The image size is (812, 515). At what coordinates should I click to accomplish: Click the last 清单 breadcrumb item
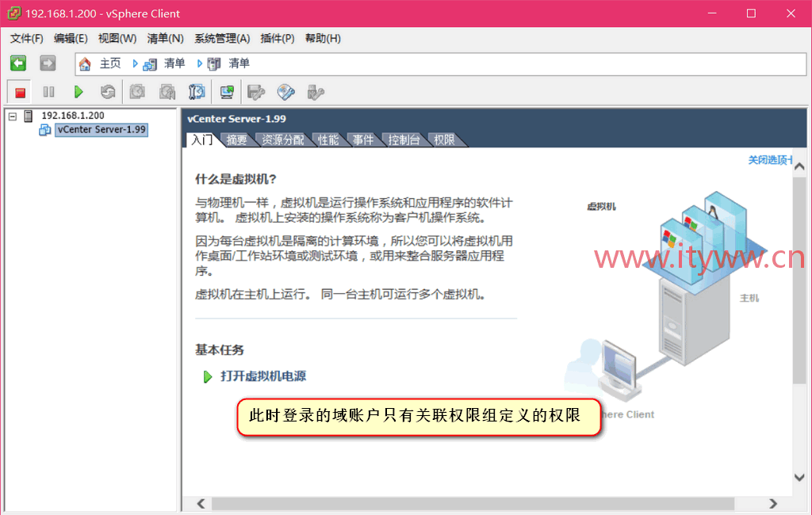239,63
